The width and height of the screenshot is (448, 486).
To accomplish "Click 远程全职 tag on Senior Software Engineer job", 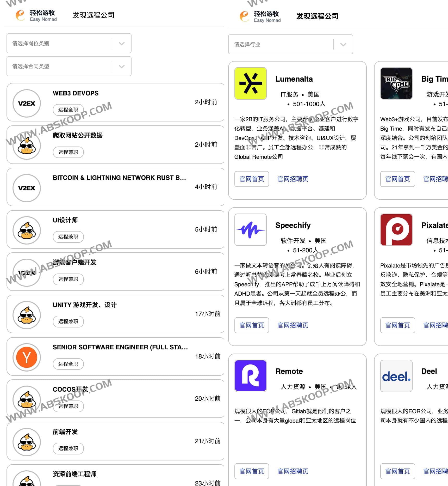I will click(x=68, y=364).
